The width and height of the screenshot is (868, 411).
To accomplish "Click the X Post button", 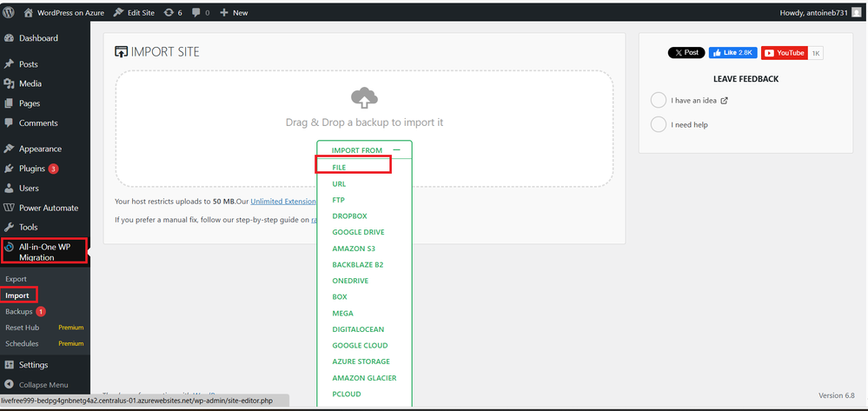I will pos(686,53).
